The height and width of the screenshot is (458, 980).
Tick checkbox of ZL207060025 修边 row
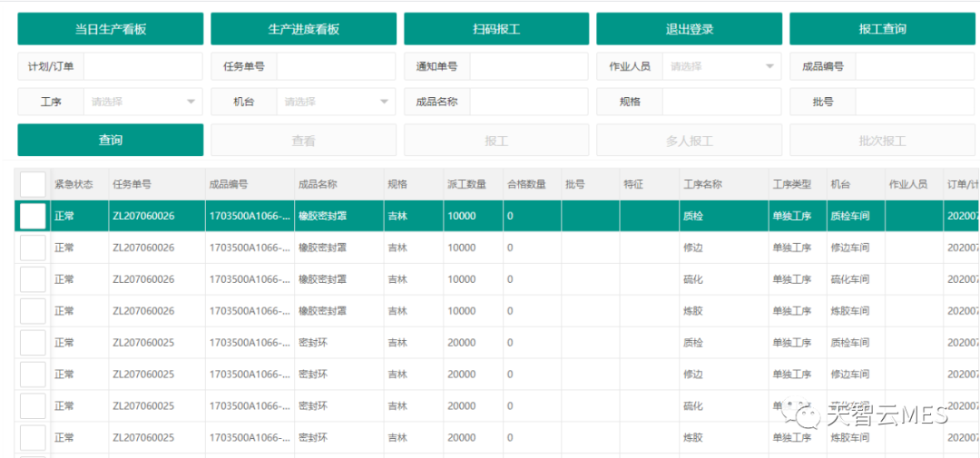click(33, 375)
